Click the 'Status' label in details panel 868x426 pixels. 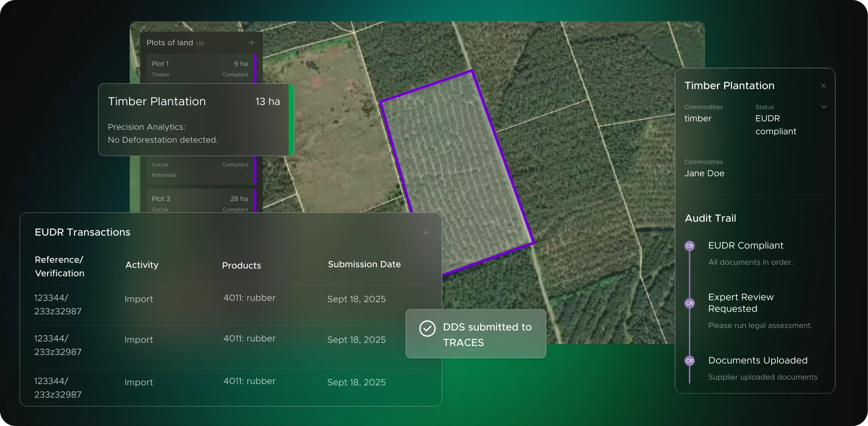coord(765,107)
